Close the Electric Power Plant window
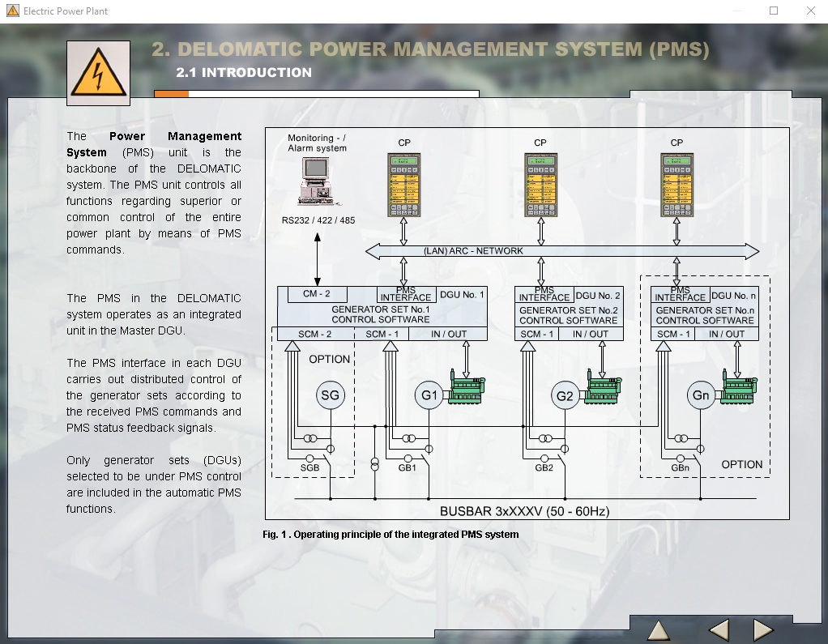This screenshot has width=828, height=644. coord(811,11)
